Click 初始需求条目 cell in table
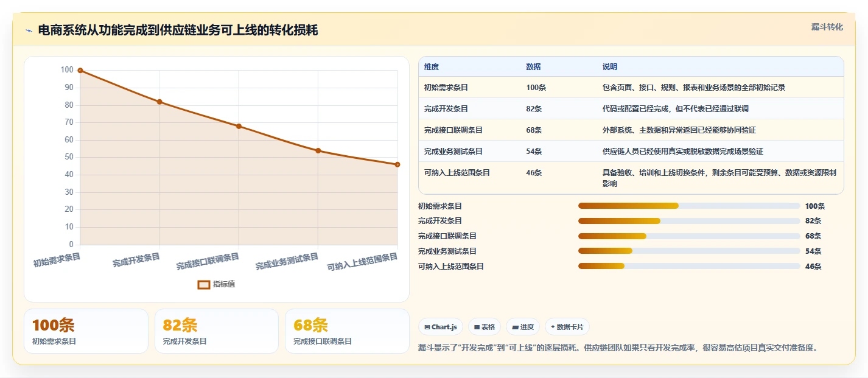The width and height of the screenshot is (868, 378). click(446, 88)
